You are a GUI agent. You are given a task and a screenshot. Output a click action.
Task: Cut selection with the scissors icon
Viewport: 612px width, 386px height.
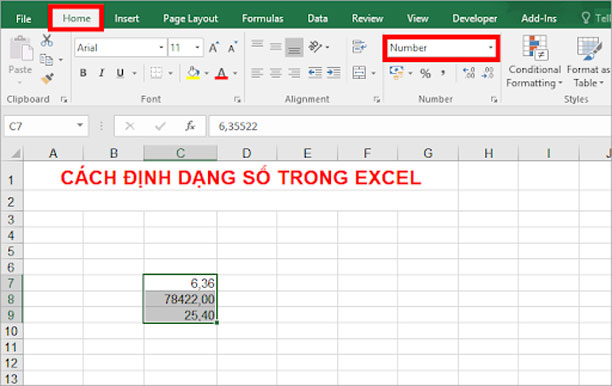[x=47, y=40]
